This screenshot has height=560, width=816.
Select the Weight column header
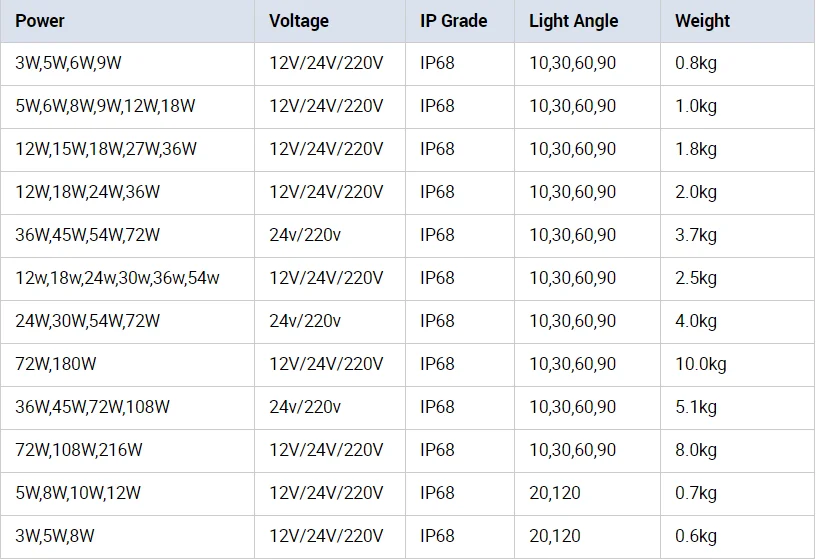(702, 21)
